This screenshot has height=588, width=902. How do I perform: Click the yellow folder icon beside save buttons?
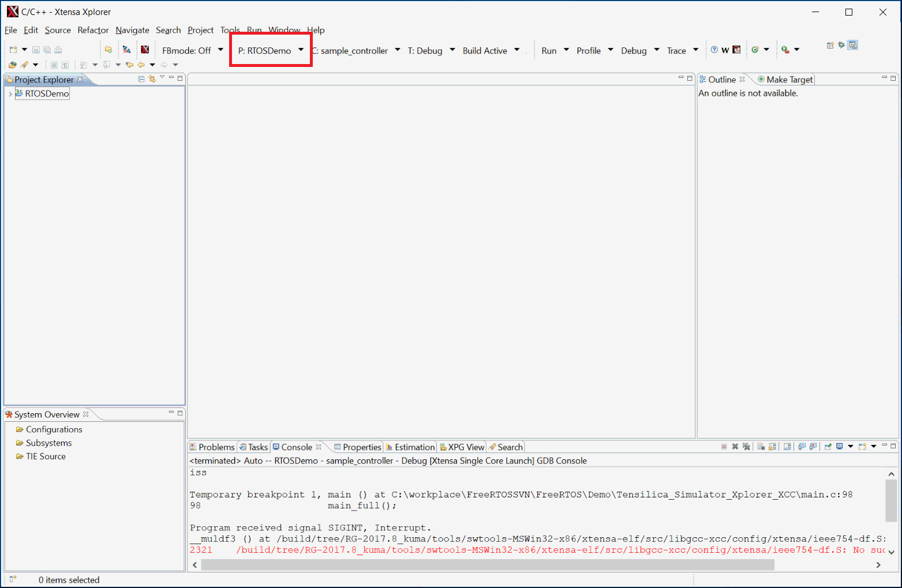108,50
